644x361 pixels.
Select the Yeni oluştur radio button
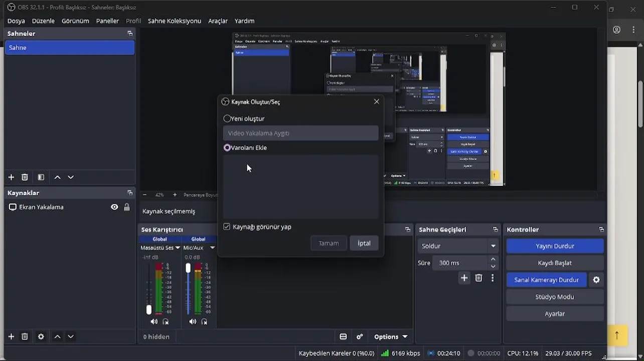[x=227, y=118]
